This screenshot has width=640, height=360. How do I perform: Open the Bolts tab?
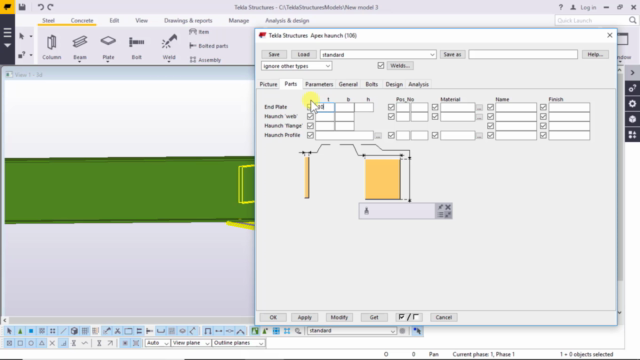pos(371,84)
